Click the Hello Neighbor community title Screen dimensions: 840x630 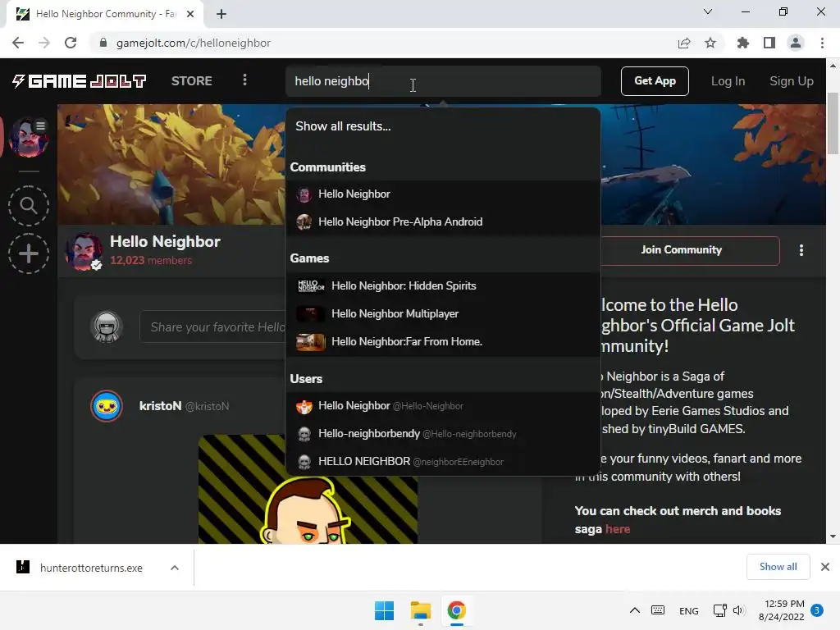click(x=165, y=242)
